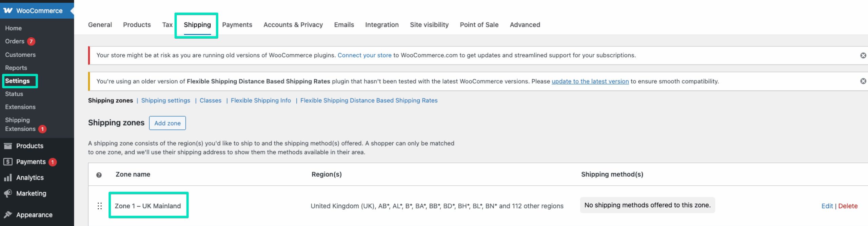Click the WooCommerce logo icon in sidebar

coord(8,11)
